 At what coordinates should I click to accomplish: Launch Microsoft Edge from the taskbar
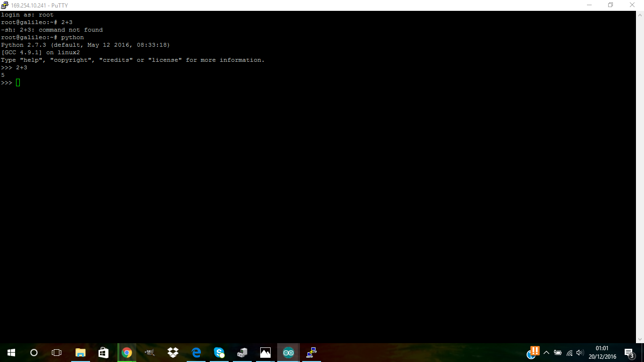pyautogui.click(x=196, y=353)
